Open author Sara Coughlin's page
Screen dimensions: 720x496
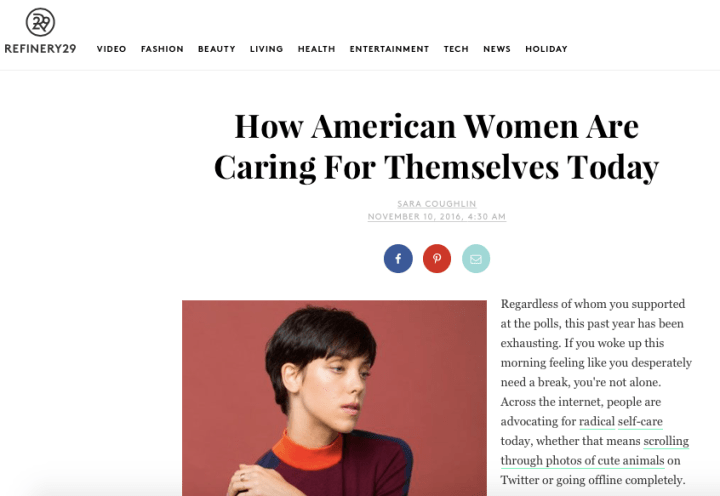[x=436, y=204]
